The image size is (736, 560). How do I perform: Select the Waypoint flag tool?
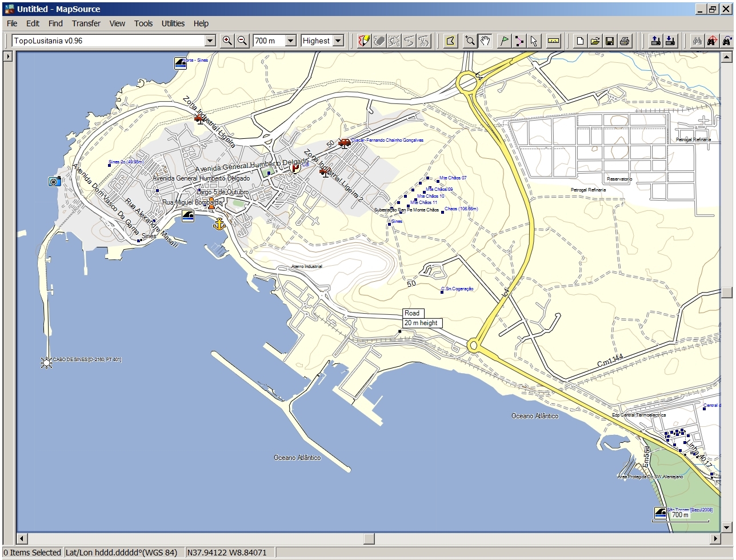504,41
